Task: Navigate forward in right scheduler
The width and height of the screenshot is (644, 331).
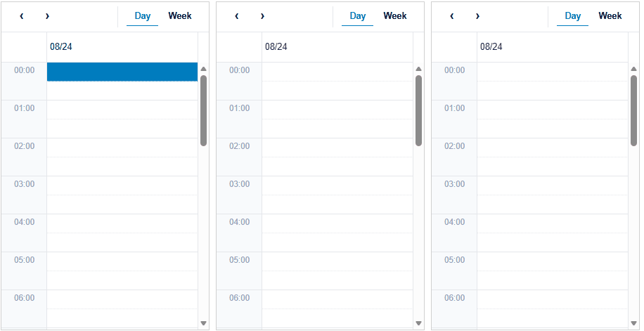Action: coord(477,16)
